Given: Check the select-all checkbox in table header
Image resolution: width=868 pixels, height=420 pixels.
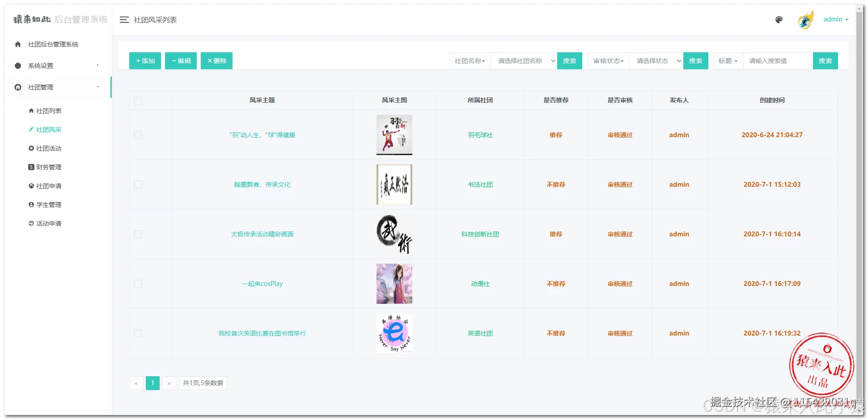Looking at the screenshot, I should point(138,101).
